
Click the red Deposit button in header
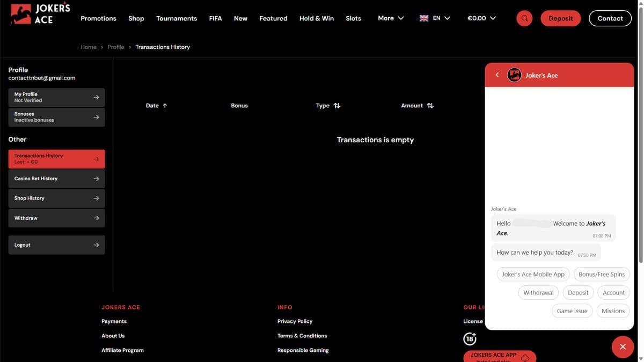(x=560, y=18)
